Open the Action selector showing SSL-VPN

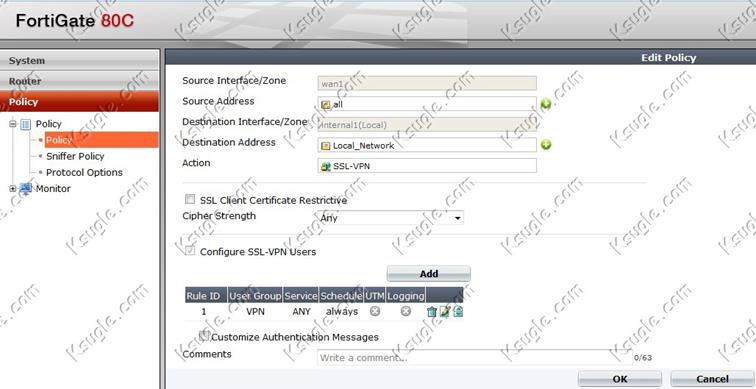[x=427, y=166]
